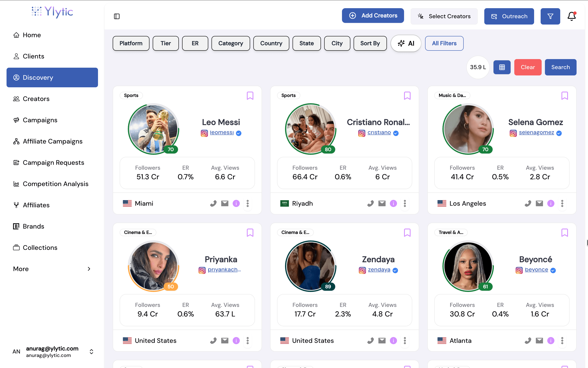The width and height of the screenshot is (588, 368).
Task: Click envelope icon on Priyanka card
Action: (225, 340)
